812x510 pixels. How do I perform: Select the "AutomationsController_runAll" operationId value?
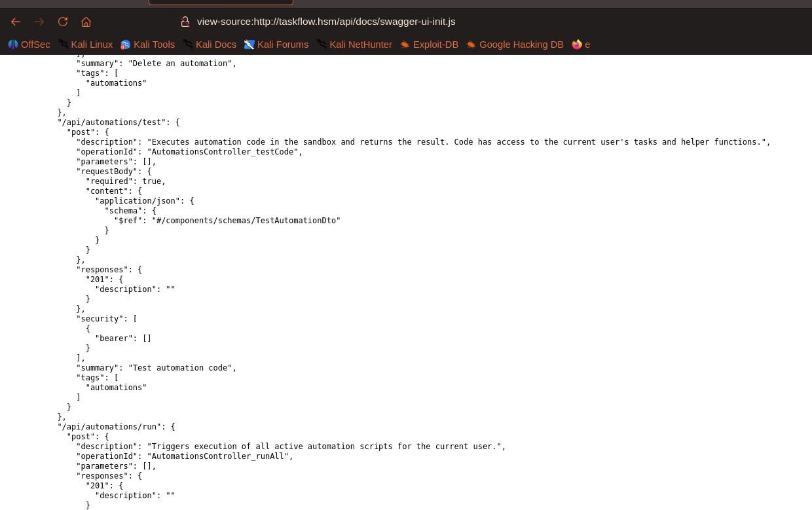click(x=218, y=456)
